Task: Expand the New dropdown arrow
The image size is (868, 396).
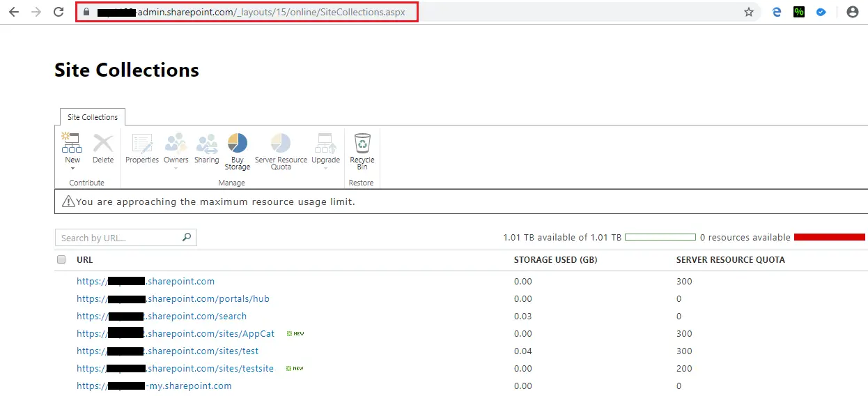Action: (x=72, y=168)
